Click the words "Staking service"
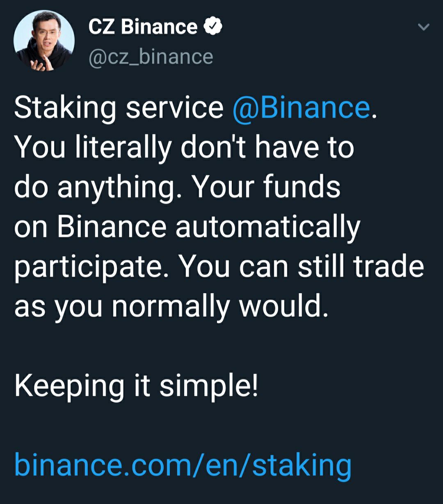The height and width of the screenshot is (504, 443). click(119, 108)
